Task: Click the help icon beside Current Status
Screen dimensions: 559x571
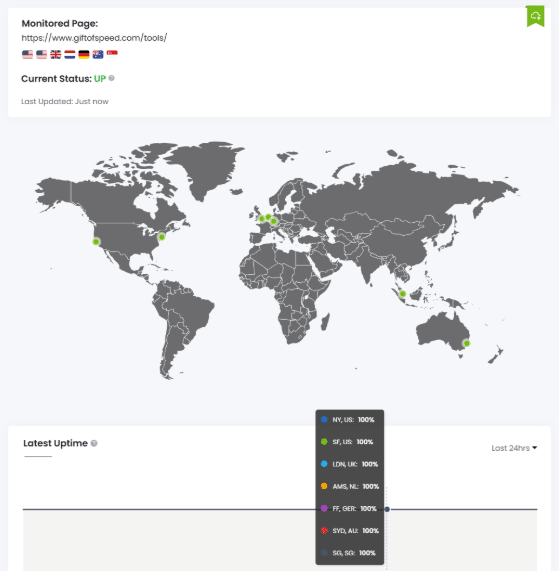Action: pyautogui.click(x=112, y=78)
